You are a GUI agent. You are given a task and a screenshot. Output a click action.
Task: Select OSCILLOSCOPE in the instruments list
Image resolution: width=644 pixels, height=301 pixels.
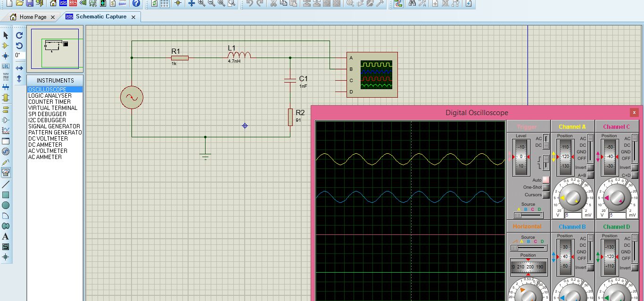(x=55, y=90)
